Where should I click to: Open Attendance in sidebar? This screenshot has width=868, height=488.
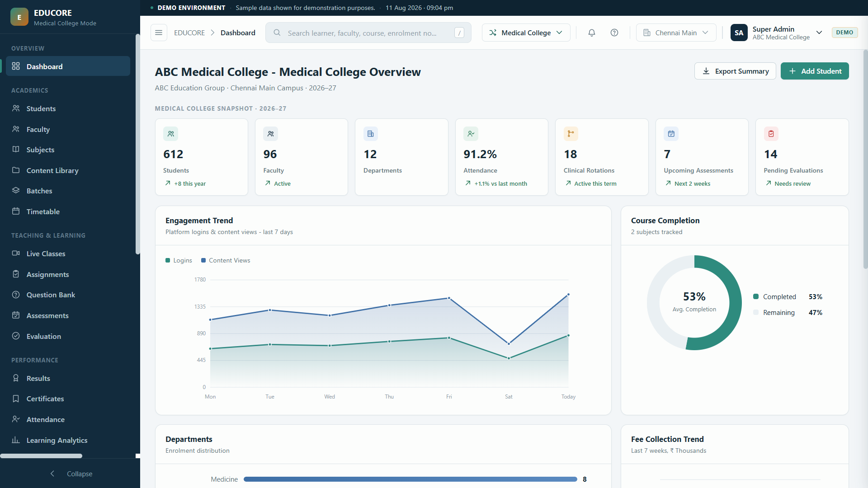click(x=68, y=419)
